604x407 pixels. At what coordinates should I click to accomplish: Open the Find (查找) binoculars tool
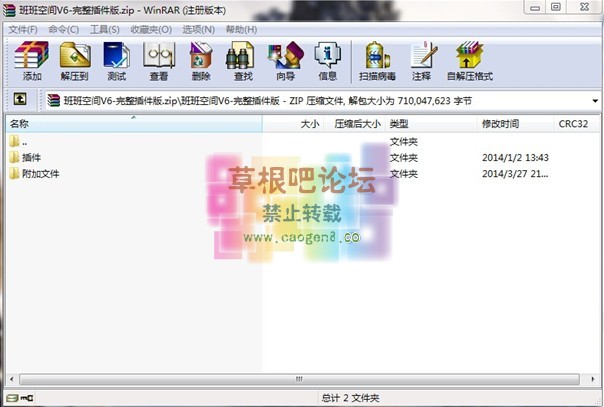(x=243, y=61)
